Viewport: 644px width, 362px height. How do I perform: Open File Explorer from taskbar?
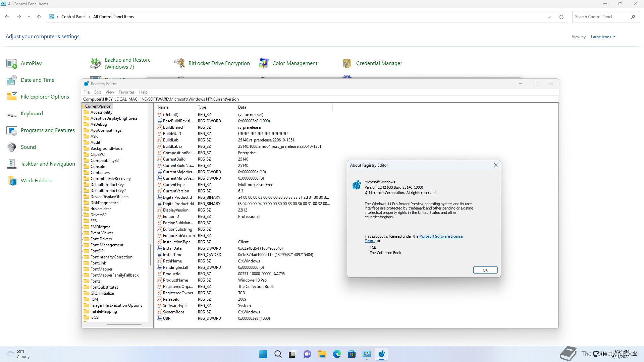click(322, 354)
